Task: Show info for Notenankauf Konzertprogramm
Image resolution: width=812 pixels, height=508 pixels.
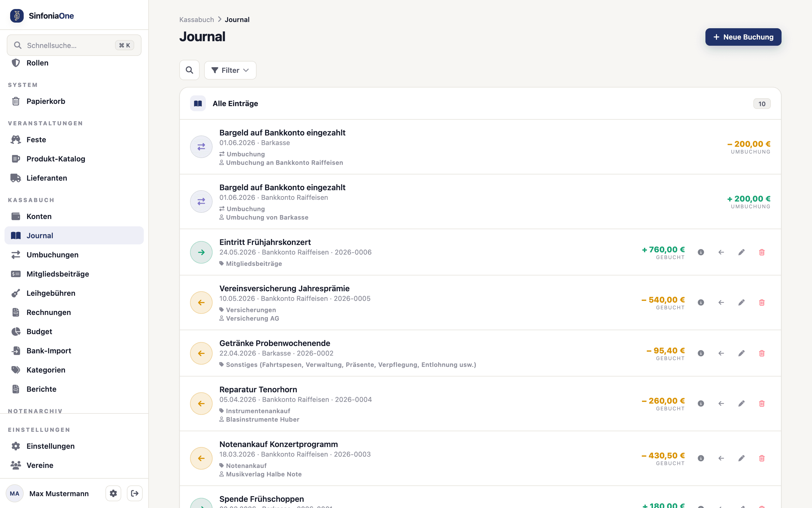Action: [x=701, y=458]
